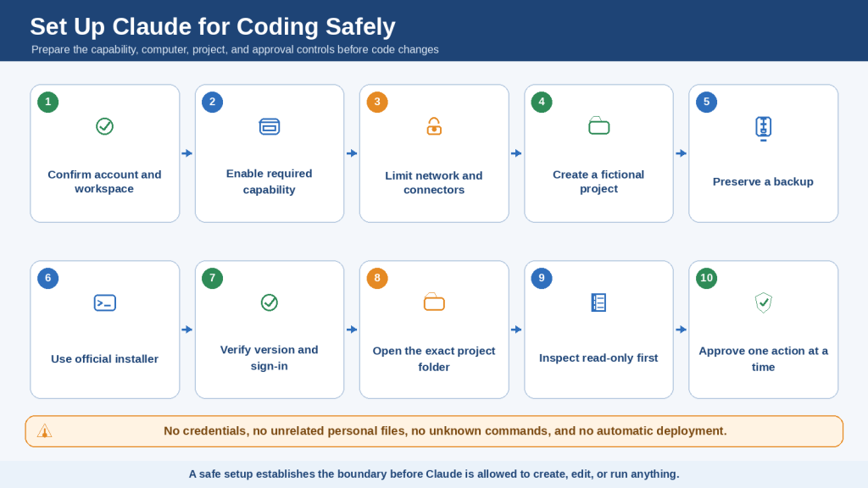Click the arrow between steps 1 and 2
868x488 pixels.
click(x=187, y=153)
